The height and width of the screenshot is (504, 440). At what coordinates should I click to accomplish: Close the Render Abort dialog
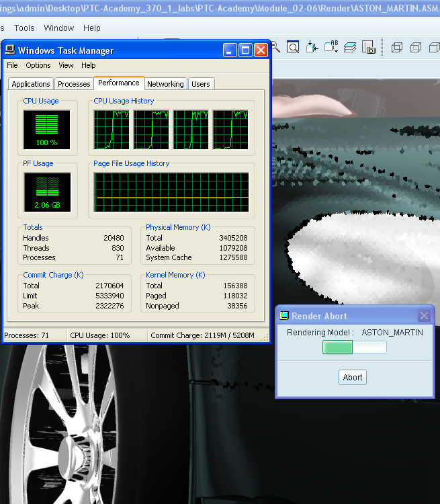[425, 316]
